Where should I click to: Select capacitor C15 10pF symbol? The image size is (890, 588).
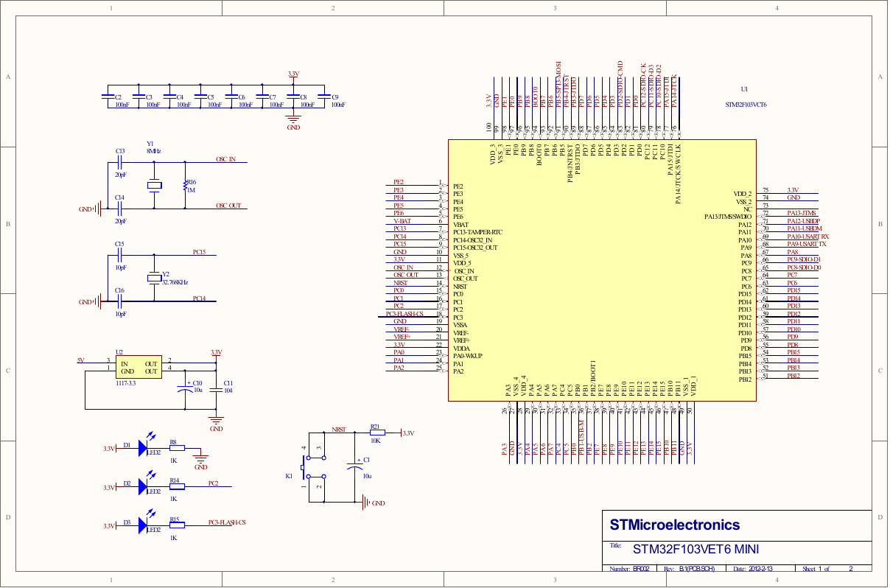(x=121, y=255)
